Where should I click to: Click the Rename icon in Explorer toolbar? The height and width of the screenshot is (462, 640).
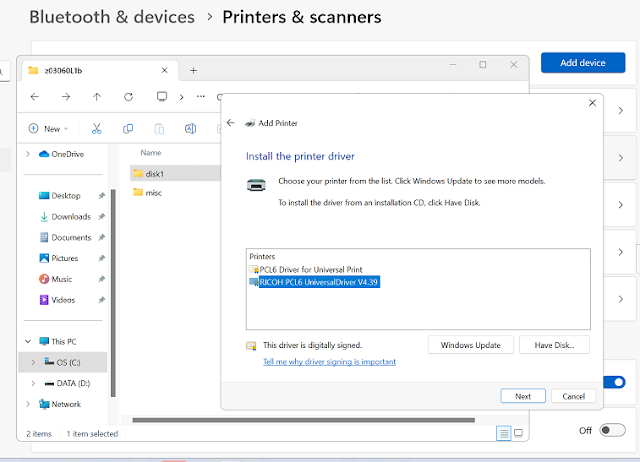coord(190,128)
